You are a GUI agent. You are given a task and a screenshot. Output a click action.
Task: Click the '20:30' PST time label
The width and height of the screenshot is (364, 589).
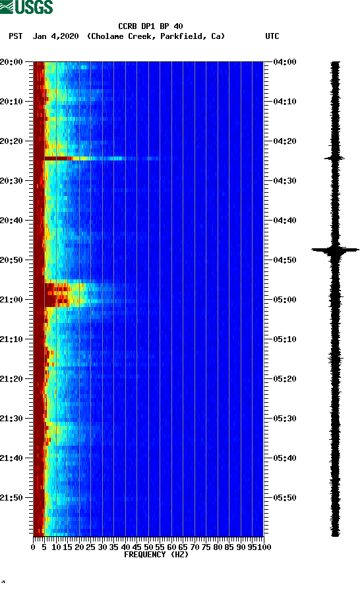tap(12, 181)
